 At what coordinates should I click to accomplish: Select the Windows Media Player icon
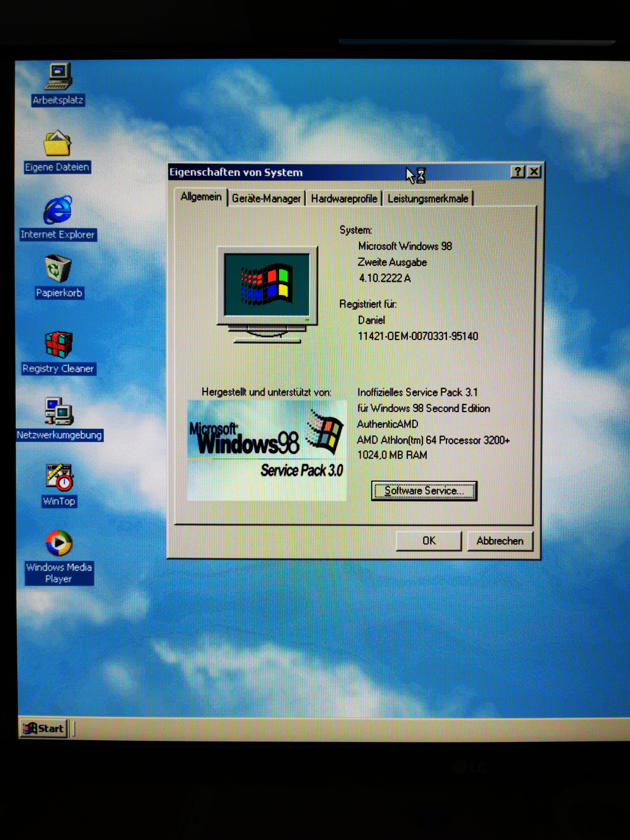[x=59, y=543]
